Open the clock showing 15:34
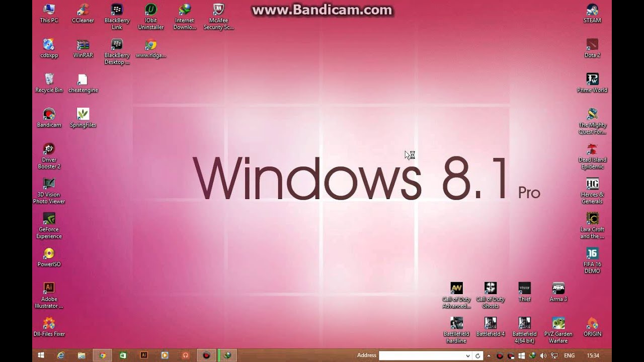 (x=593, y=355)
